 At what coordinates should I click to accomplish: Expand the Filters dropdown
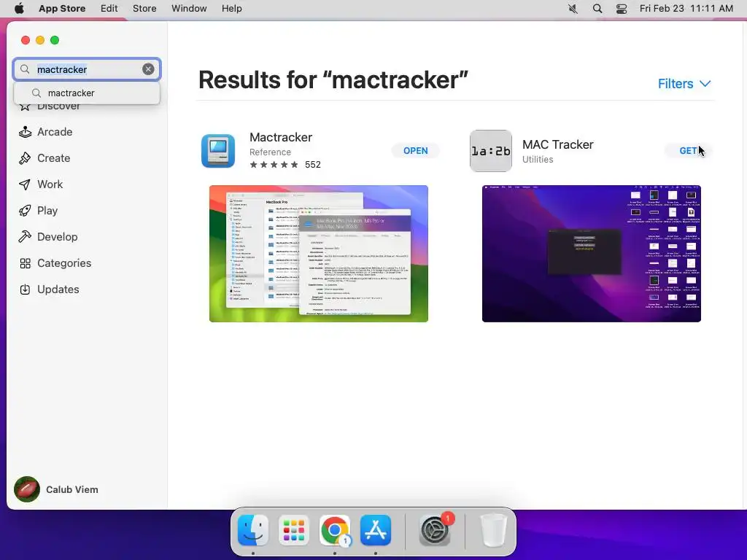(x=684, y=84)
